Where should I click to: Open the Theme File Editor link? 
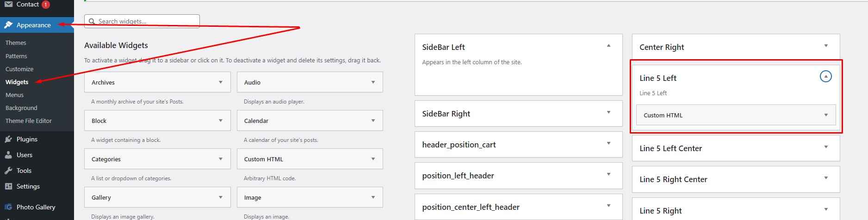click(29, 121)
